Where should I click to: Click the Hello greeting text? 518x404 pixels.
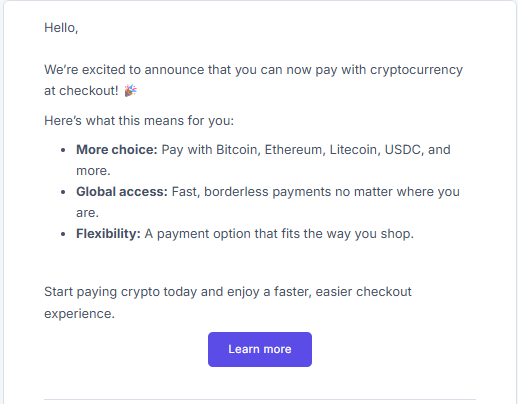click(x=61, y=28)
